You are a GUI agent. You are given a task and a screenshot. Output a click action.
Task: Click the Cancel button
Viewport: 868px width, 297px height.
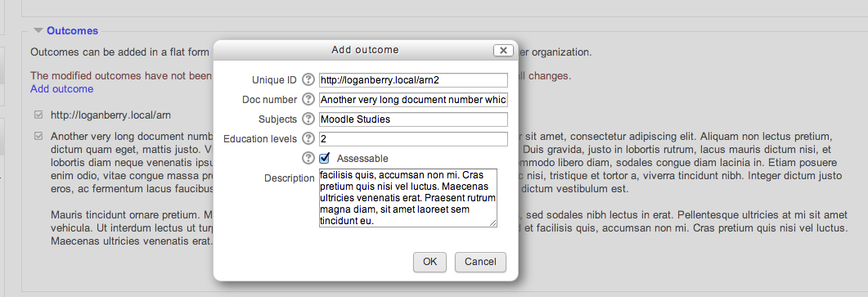click(480, 262)
